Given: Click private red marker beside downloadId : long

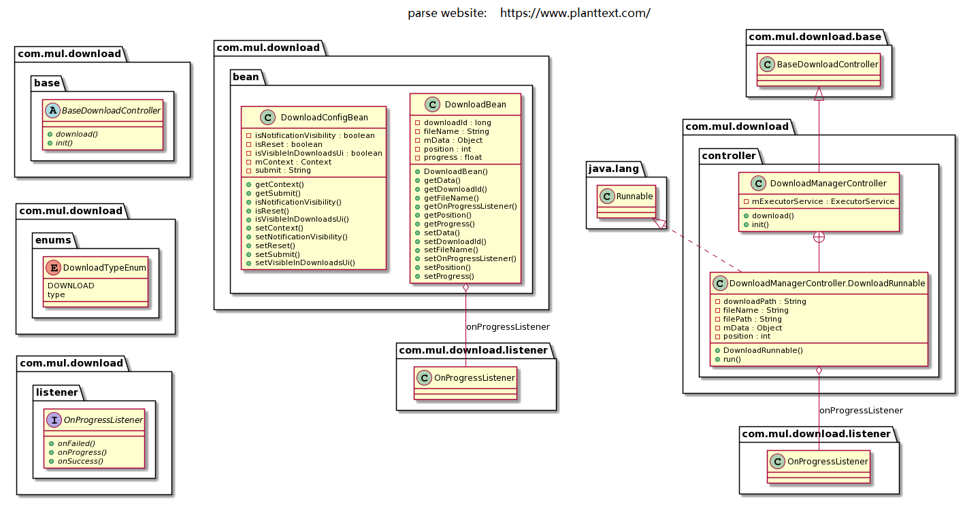Looking at the screenshot, I should coord(418,122).
